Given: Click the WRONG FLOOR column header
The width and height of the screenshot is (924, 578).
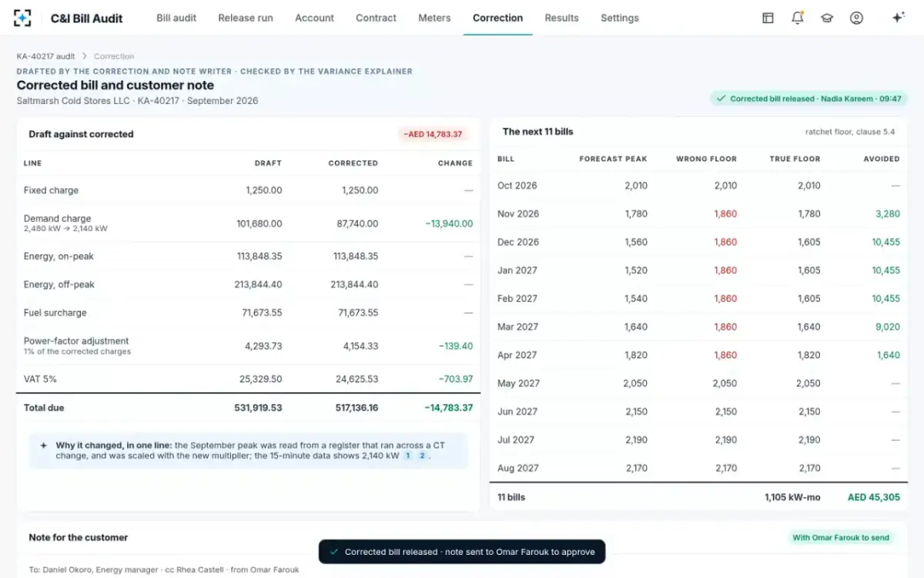Looking at the screenshot, I should pyautogui.click(x=706, y=159).
